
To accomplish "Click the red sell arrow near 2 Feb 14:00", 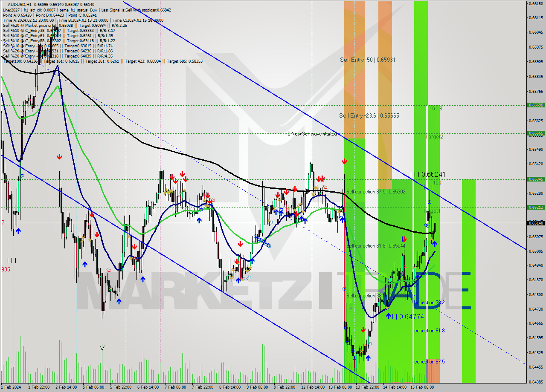I will 59,157.
